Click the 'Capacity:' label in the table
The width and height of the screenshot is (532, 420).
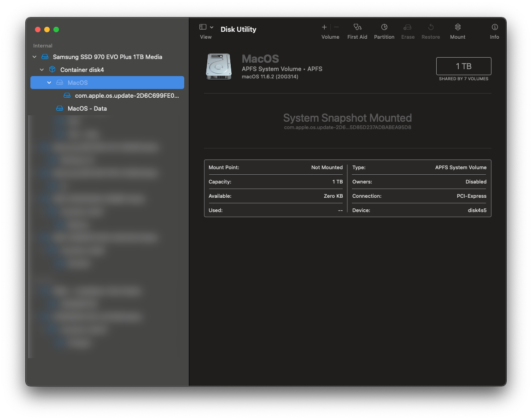(x=220, y=182)
